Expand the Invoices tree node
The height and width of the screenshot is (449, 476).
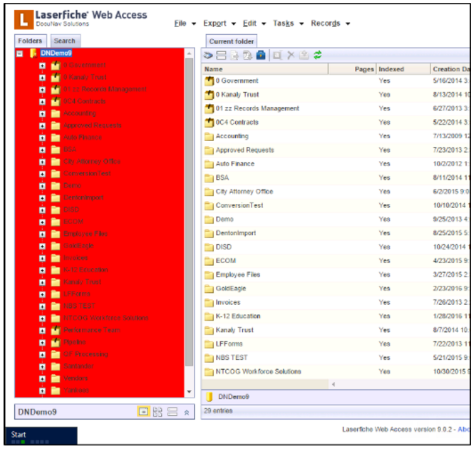42,258
